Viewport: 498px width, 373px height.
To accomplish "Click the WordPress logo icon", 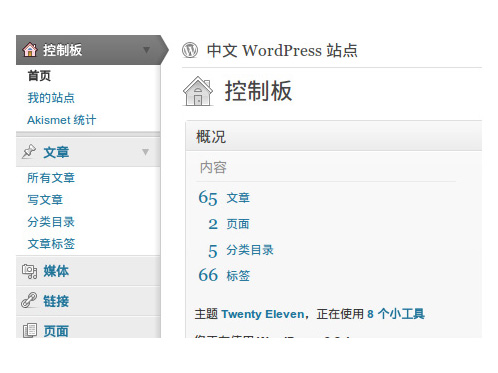I will pos(190,50).
